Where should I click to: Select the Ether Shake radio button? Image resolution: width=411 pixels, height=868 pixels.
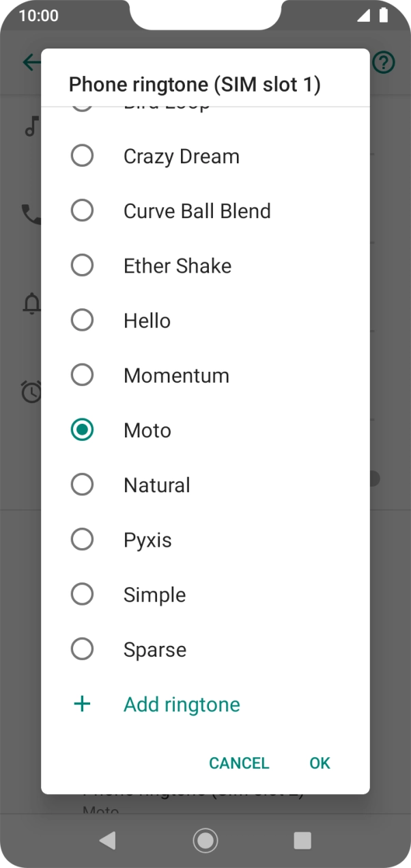[x=82, y=265]
